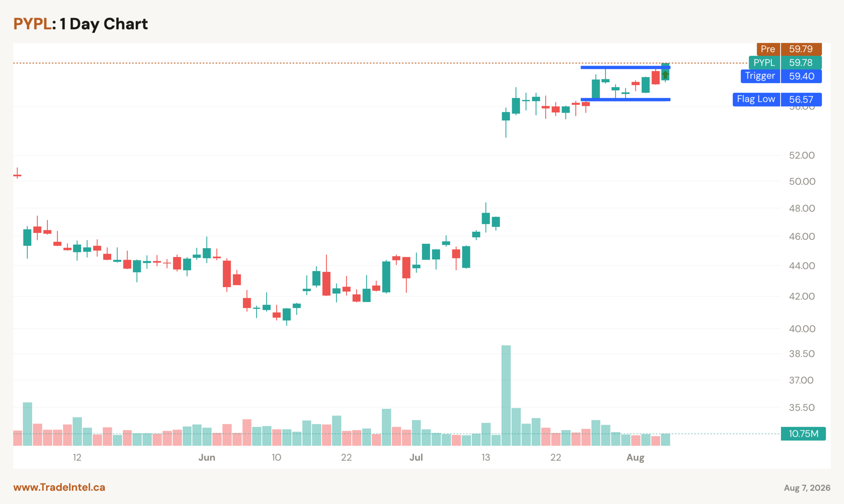Screen dimensions: 844x504
Task: Click the PYPL ticker in title
Action: (x=32, y=24)
